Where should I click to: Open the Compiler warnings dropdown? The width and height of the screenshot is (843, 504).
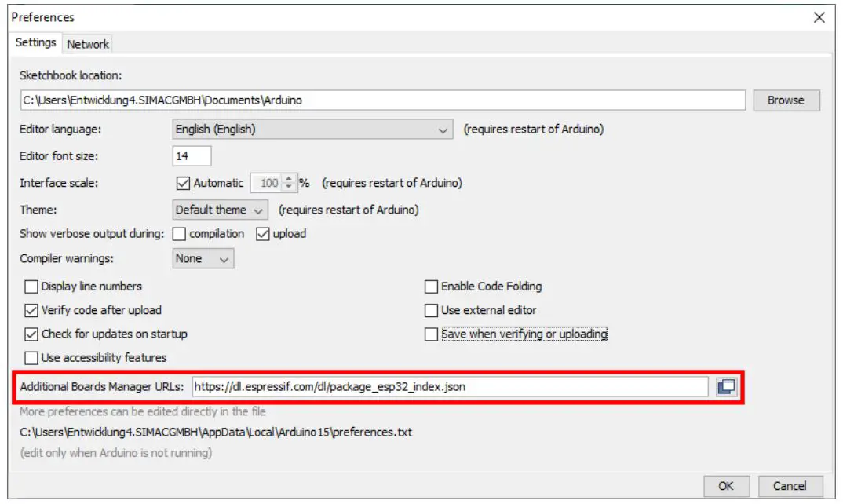203,259
